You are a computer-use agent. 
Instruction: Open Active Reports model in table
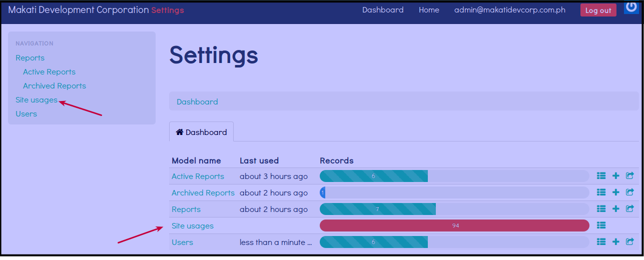[x=198, y=176]
